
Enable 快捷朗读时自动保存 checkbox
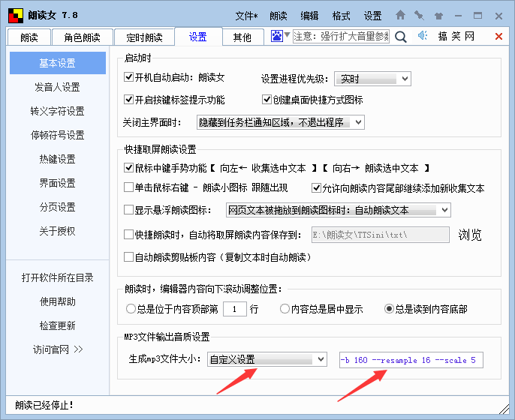click(x=128, y=234)
